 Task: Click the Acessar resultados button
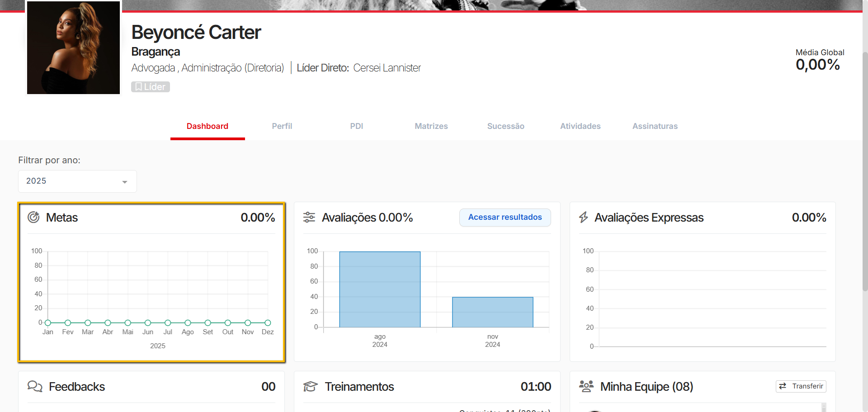pos(505,218)
